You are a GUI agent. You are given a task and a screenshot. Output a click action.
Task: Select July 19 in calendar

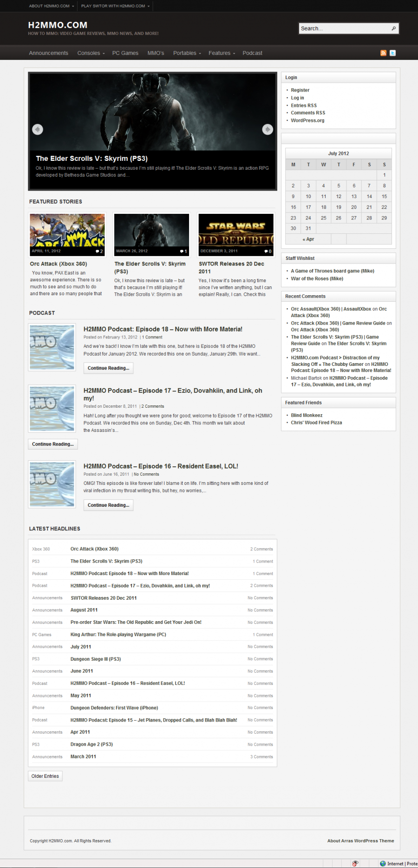[339, 207]
